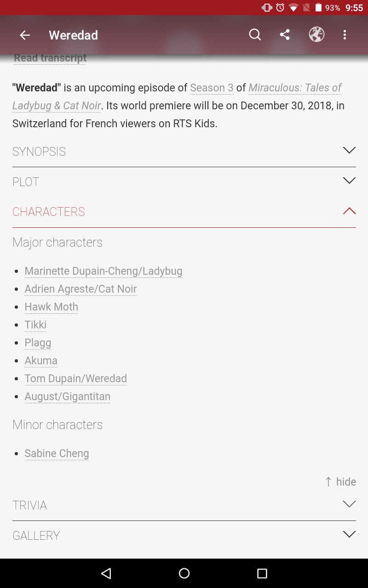
Task: Tap the hide link with up arrow
Action: tap(341, 481)
